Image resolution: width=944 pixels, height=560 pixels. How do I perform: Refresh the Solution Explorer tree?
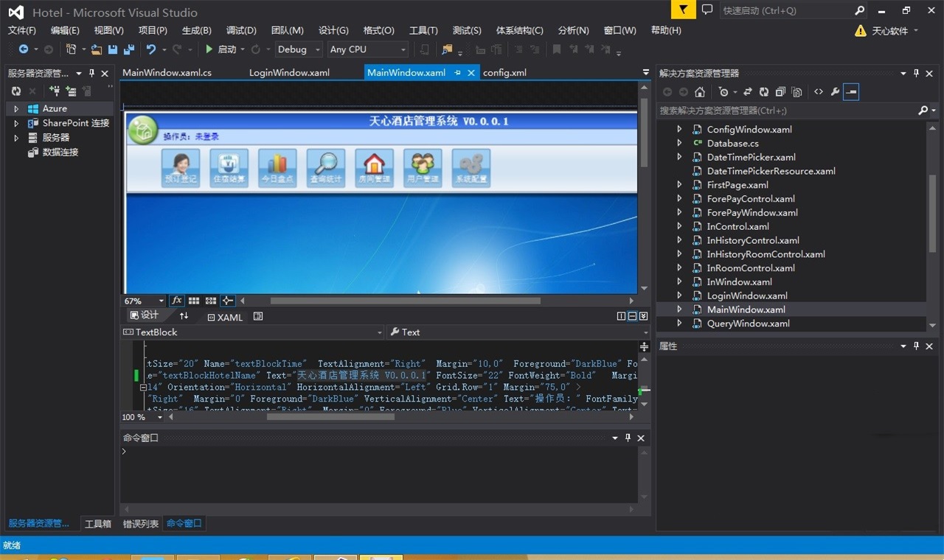point(764,92)
